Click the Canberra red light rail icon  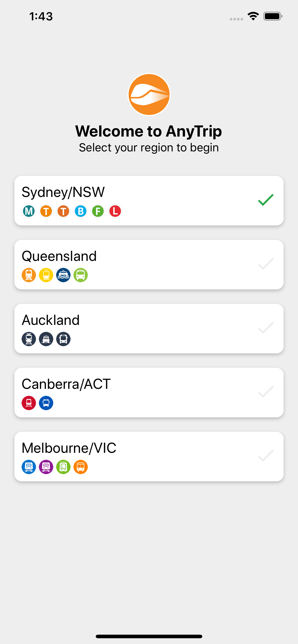tap(29, 403)
